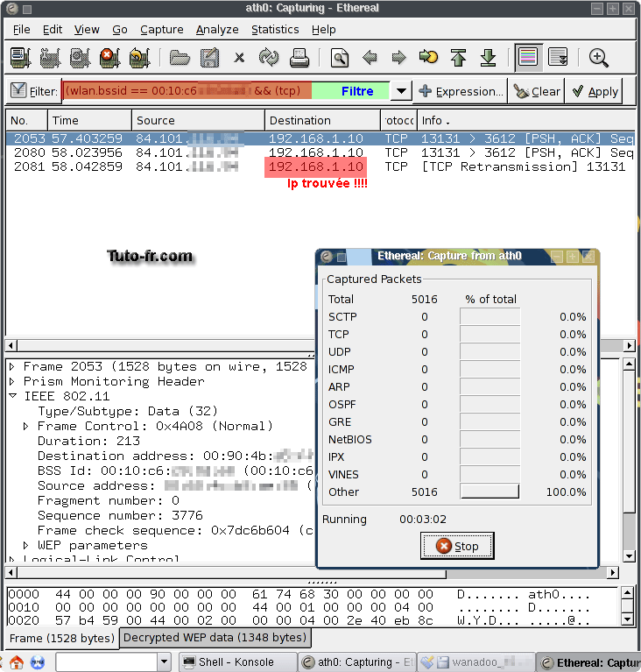Collapse the IEEE 802.11 tree node

(12, 396)
